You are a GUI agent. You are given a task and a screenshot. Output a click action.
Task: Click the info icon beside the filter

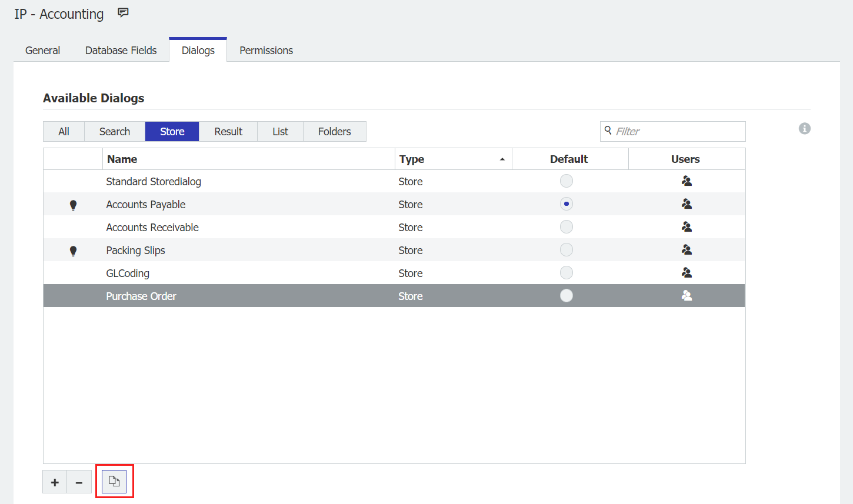[x=804, y=129]
